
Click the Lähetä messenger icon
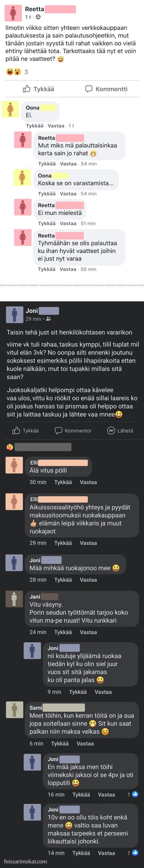click(111, 431)
